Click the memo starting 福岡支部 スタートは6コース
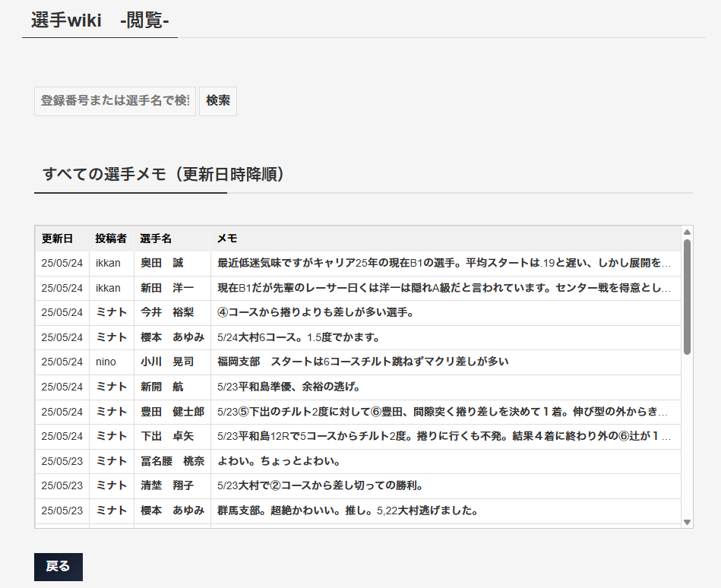The image size is (721, 588). 363,362
